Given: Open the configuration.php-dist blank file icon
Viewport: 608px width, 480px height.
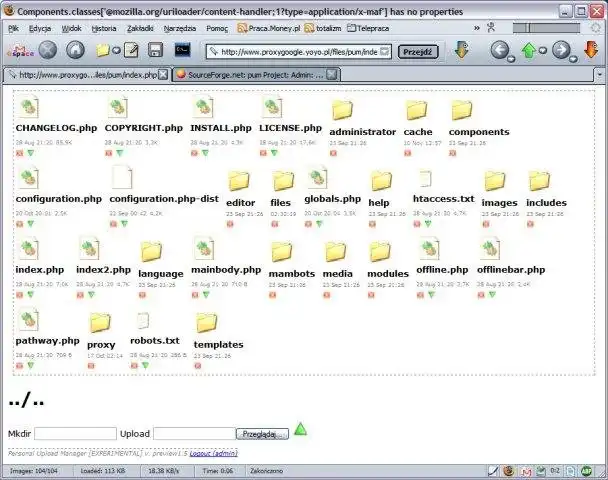Looking at the screenshot, I should 122,178.
